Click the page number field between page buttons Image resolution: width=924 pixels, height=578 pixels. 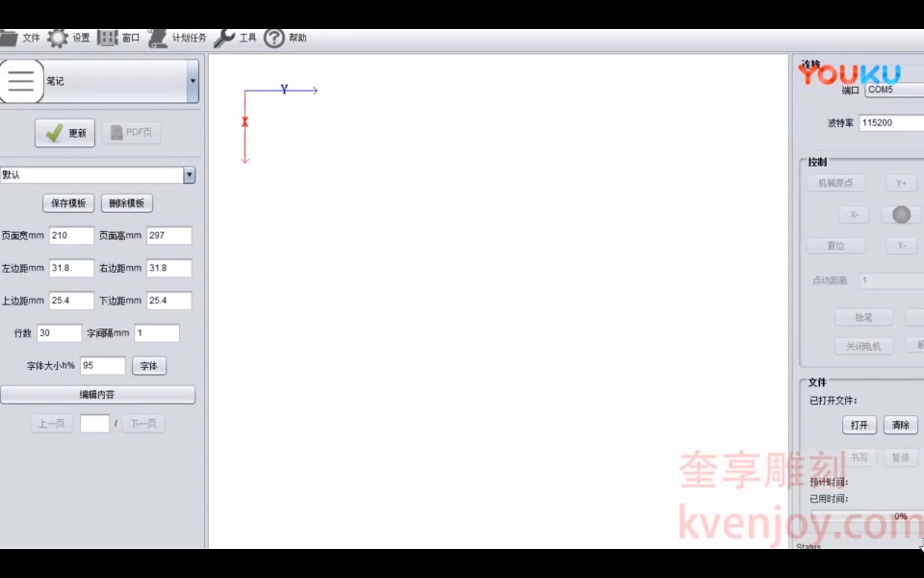pyautogui.click(x=94, y=424)
